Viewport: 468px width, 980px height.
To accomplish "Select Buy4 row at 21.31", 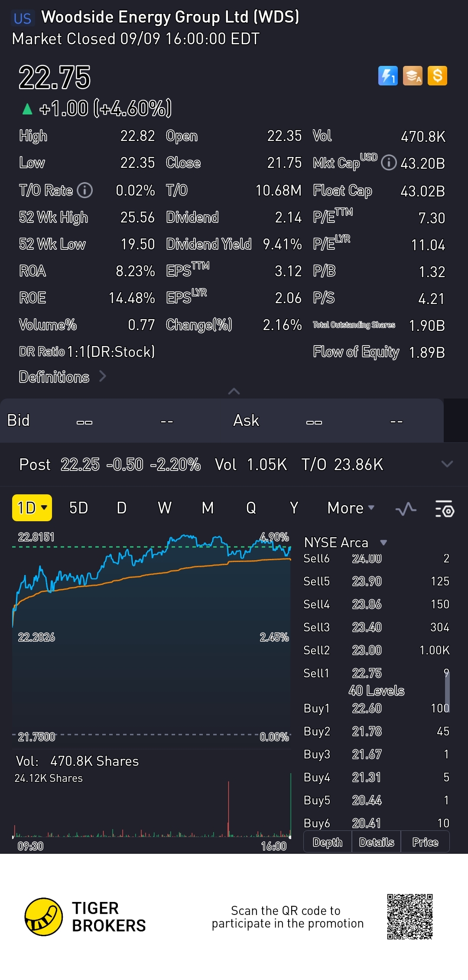I will pos(376,777).
